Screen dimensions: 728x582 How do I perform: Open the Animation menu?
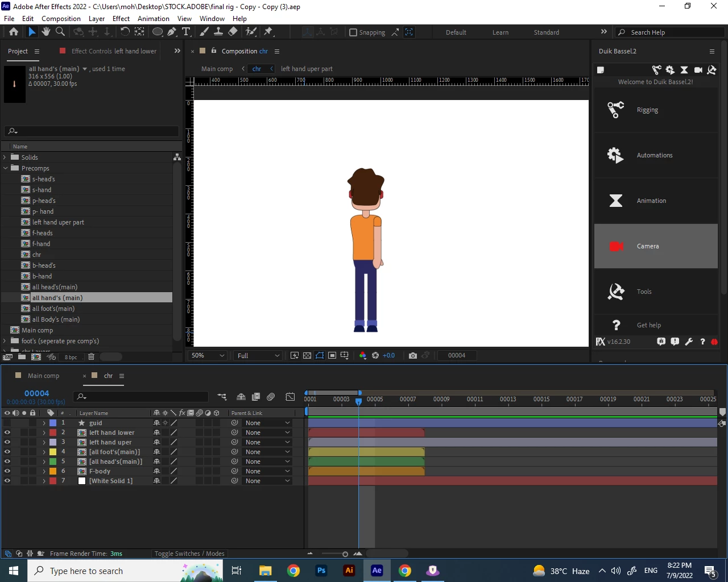tap(154, 18)
